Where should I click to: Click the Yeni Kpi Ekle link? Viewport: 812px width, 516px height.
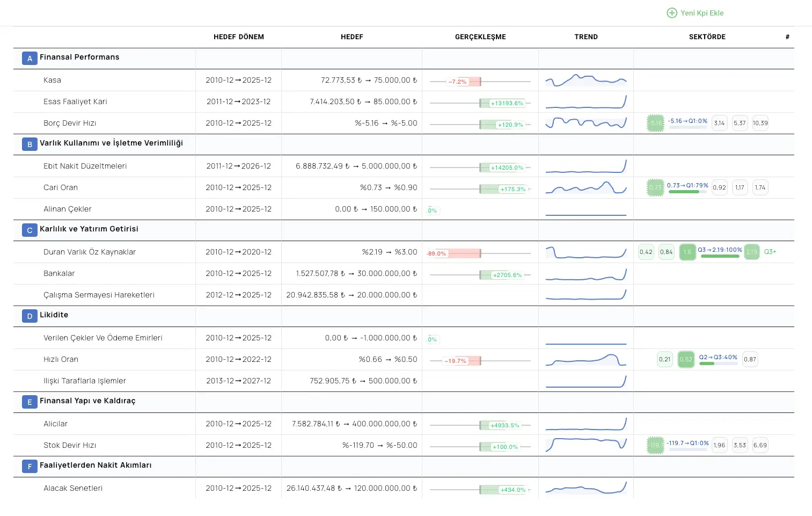[x=701, y=13]
